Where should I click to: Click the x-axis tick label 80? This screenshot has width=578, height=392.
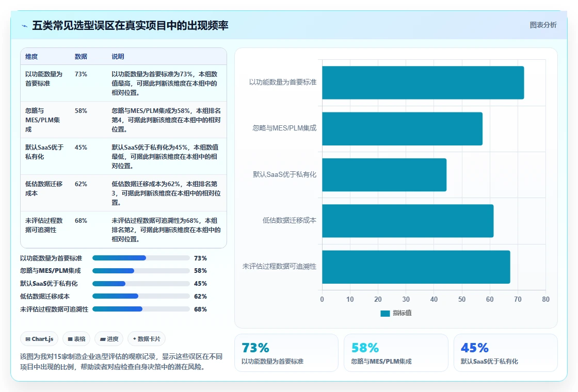point(545,299)
